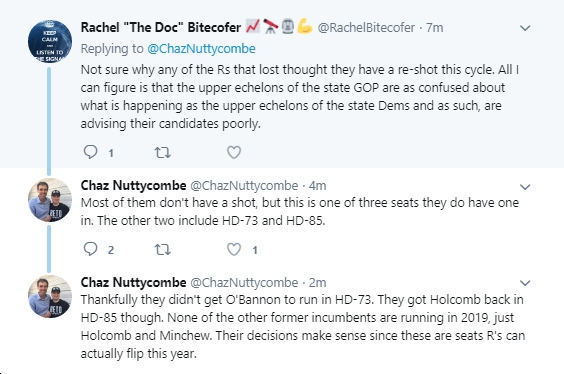Open dropdown chevron on Chaz's 4m tweet

pos(525,187)
